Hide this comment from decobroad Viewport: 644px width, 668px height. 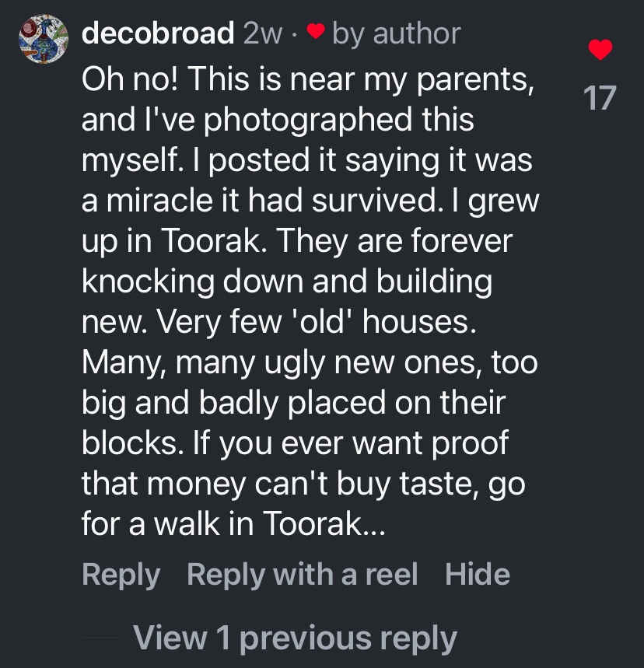point(478,575)
